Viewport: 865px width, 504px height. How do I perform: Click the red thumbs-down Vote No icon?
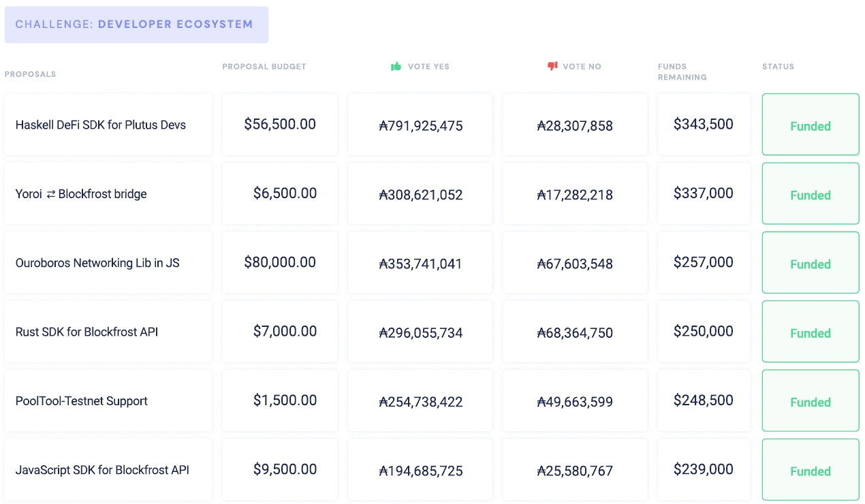click(x=552, y=66)
